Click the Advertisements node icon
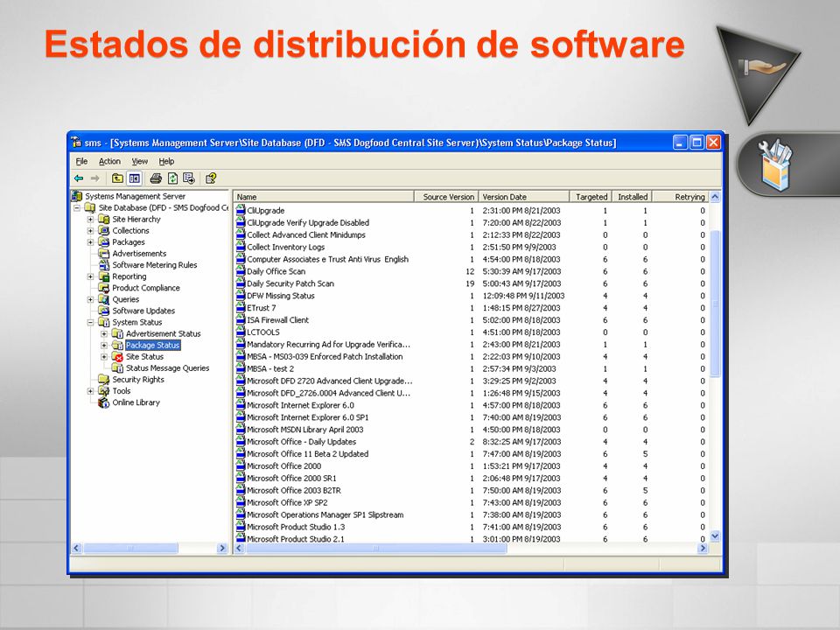Viewport: 840px width, 630px height. 104,254
